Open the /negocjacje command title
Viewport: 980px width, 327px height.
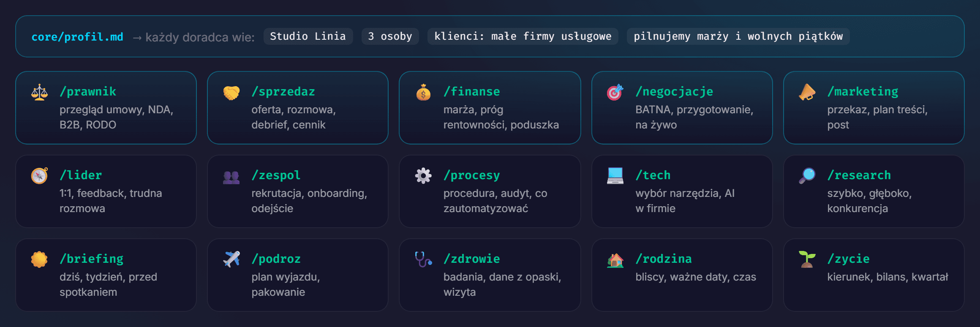[x=675, y=91]
